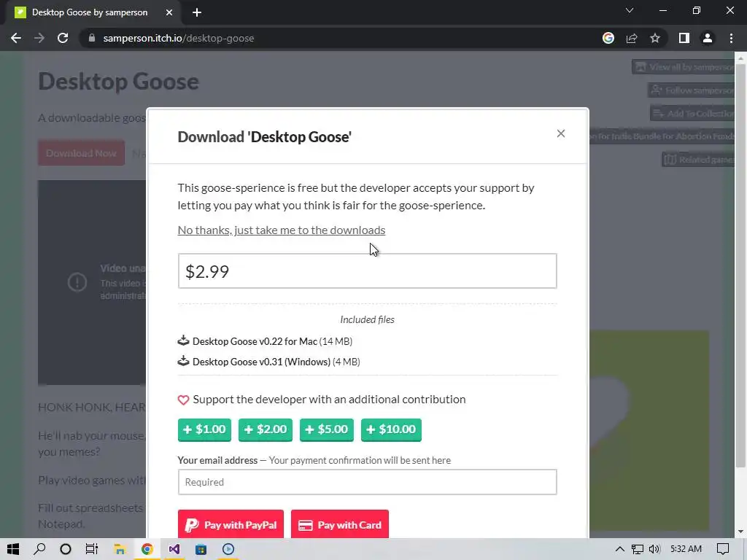This screenshot has width=747, height=560.
Task: Click the 5:32 AM clock
Action: point(686,549)
